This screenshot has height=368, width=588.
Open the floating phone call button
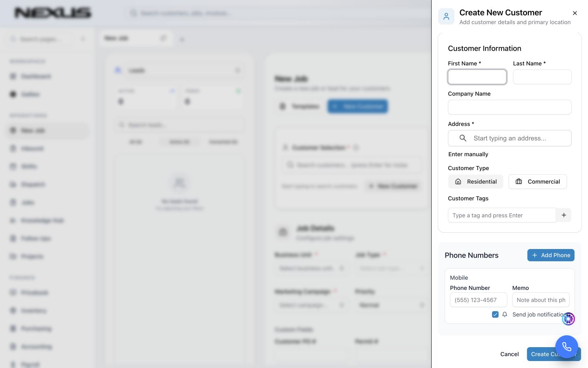(x=566, y=347)
